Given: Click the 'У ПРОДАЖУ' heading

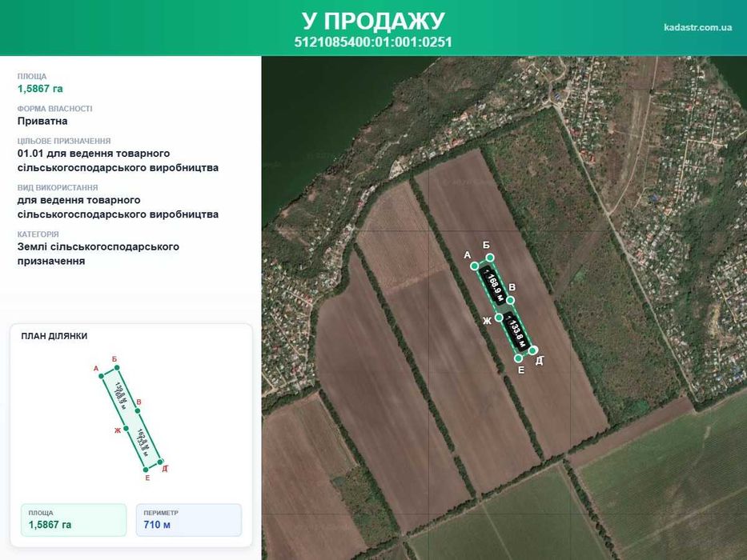Looking at the screenshot, I should point(373,21).
